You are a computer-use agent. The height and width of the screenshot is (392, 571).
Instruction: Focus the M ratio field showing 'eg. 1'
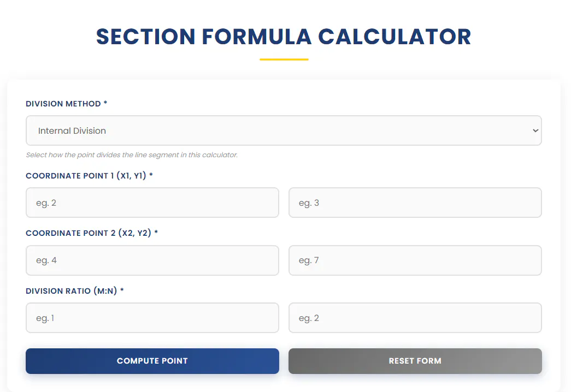point(152,318)
